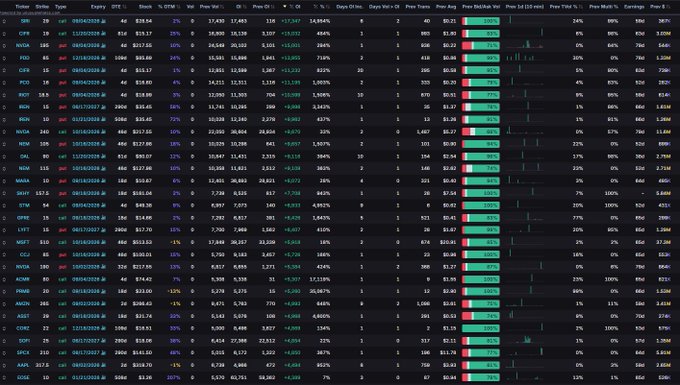Viewport: 680px width, 385px height.
Task: Click the small icon starting the AMZN row
Action: click(x=4, y=304)
